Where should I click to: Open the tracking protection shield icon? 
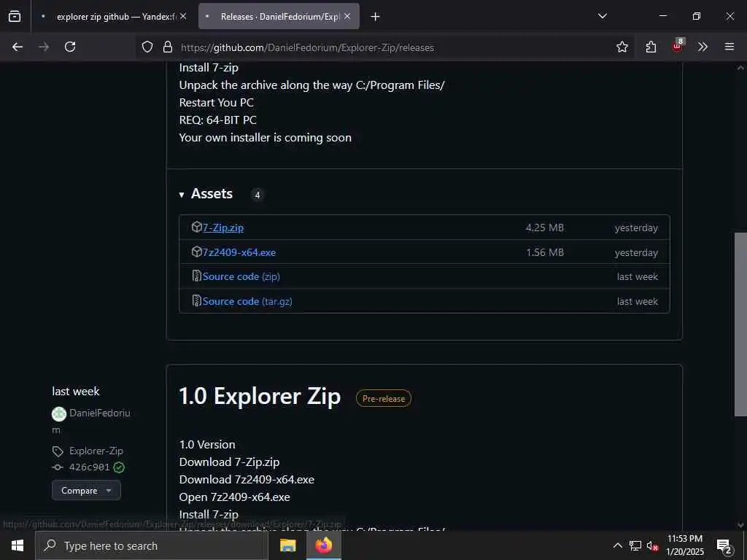pyautogui.click(x=147, y=47)
